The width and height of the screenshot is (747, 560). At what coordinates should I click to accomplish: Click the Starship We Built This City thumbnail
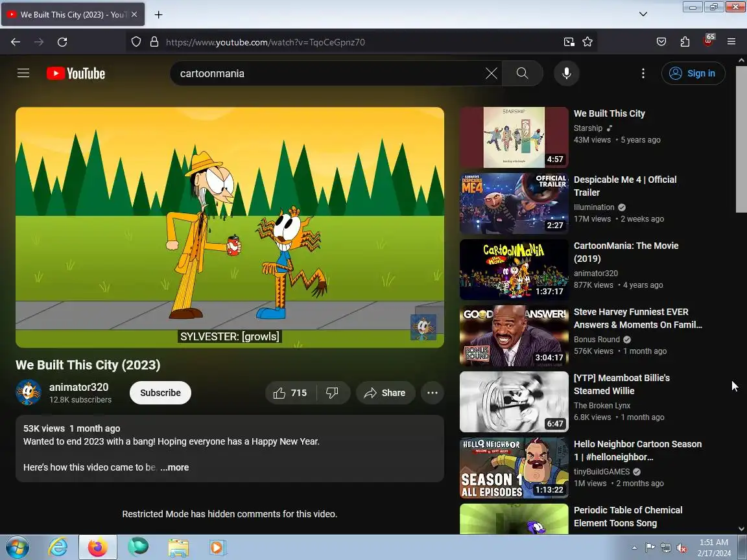tap(514, 137)
